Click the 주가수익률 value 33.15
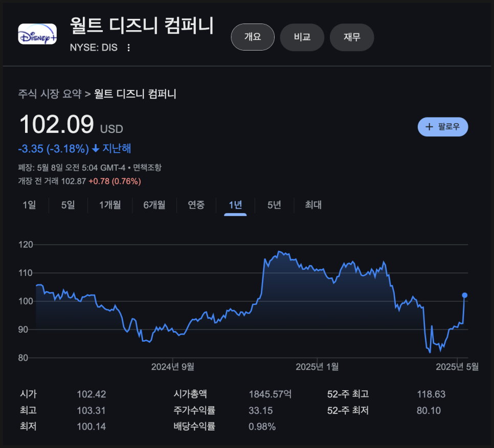Screen dimensions: 494x448 pos(260,410)
